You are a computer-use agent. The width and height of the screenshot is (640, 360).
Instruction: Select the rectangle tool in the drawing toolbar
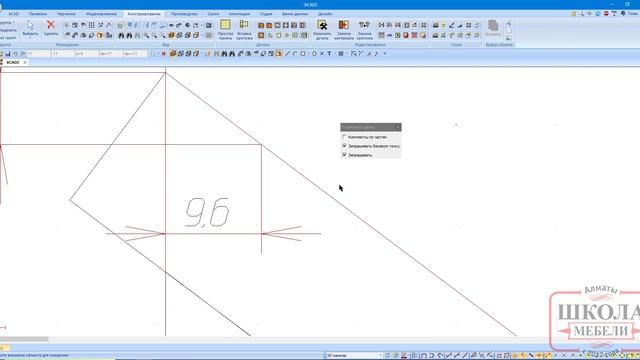303,53
